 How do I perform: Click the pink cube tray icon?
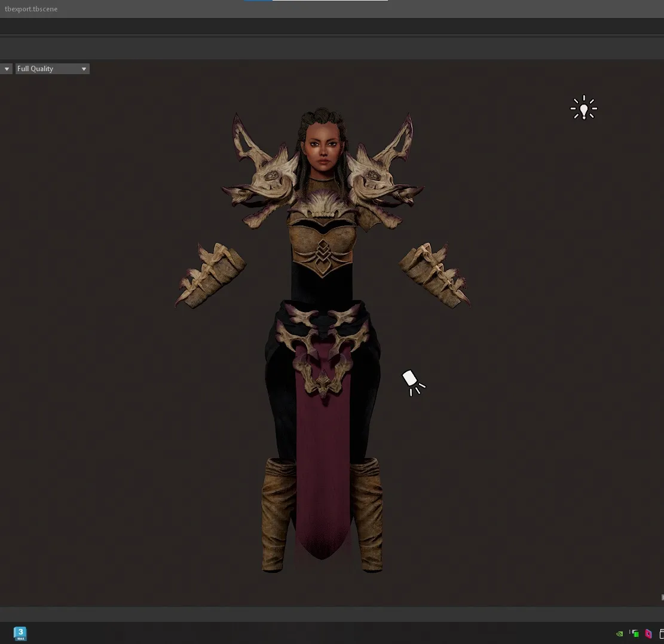pyautogui.click(x=648, y=633)
